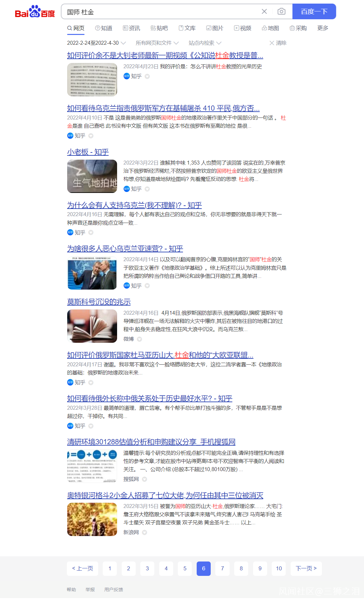The height and width of the screenshot is (601, 364).
Task: Go to next page via 下一页
Action: 306,569
